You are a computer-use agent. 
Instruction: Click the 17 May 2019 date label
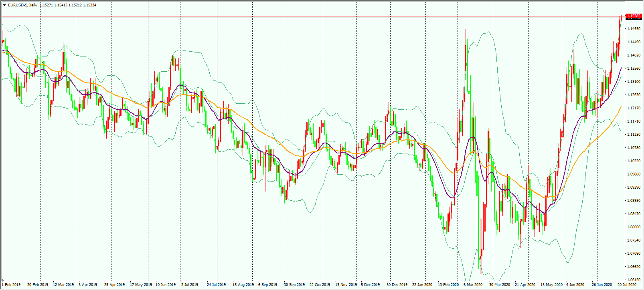141,285
